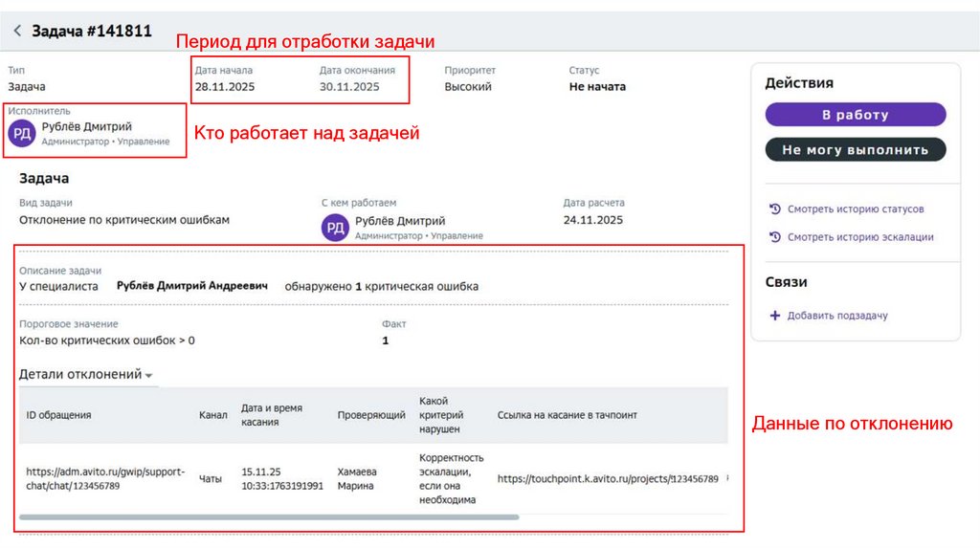Click the РД avatar under Исполнитель
The width and height of the screenshot is (980, 549).
(x=22, y=133)
